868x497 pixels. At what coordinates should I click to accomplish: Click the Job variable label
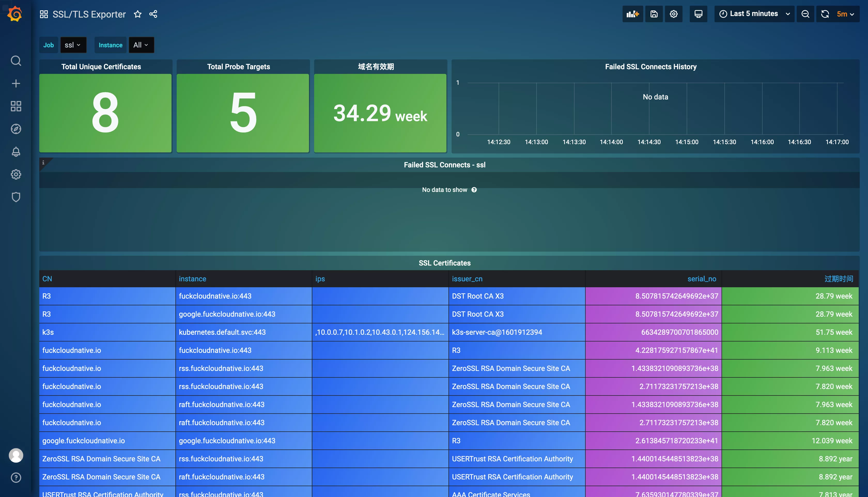[49, 45]
